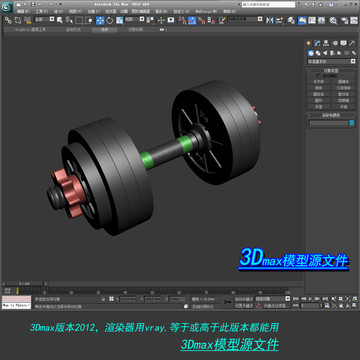Toggle the Auto Key button
This screenshot has width=360, height=360.
244,299
